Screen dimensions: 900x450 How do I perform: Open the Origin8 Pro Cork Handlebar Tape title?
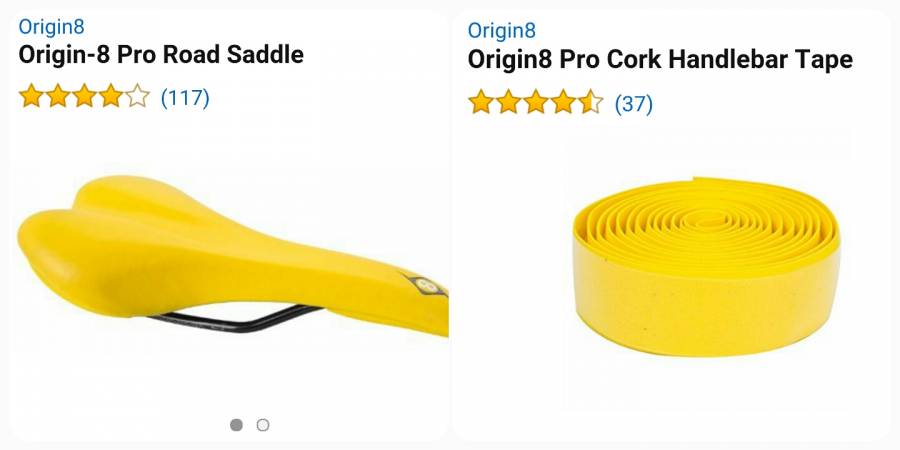pyautogui.click(x=660, y=60)
